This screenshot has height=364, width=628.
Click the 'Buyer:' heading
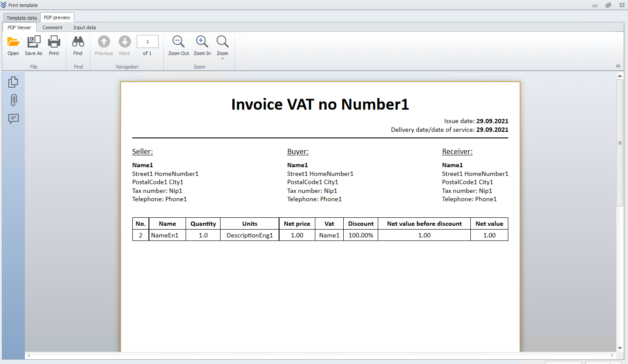pyautogui.click(x=298, y=152)
